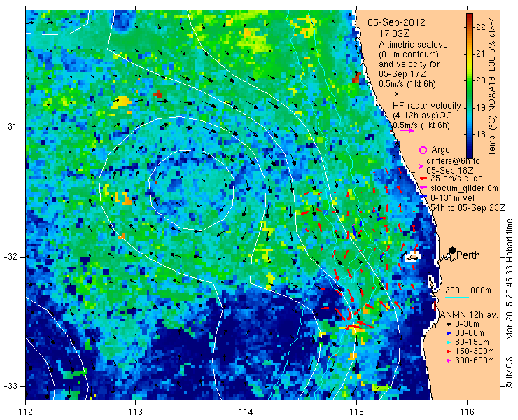Click the longitude axis label 116
Viewport: 518px width, 420px height.
467,412
